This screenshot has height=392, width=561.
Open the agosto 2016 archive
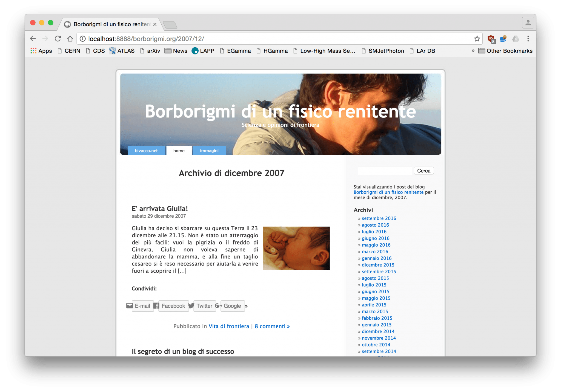pos(375,225)
